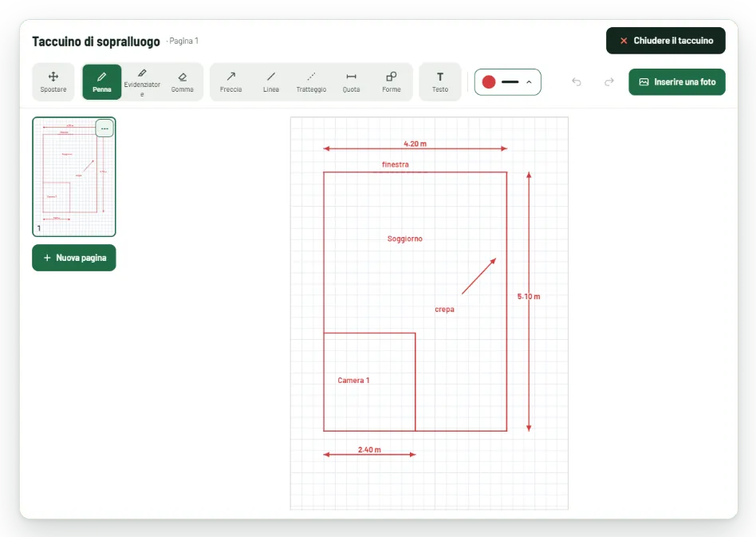The height and width of the screenshot is (537, 756).
Task: Select the Linea line tool
Action: click(271, 82)
